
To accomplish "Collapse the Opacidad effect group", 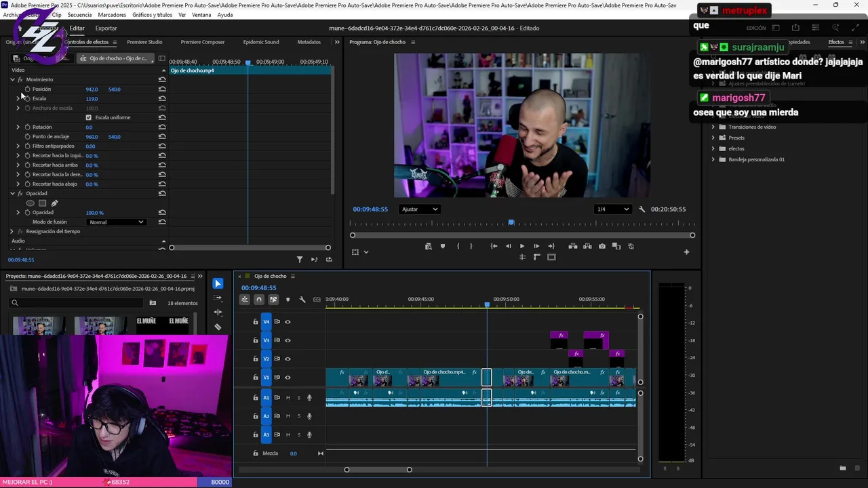I will (12, 193).
